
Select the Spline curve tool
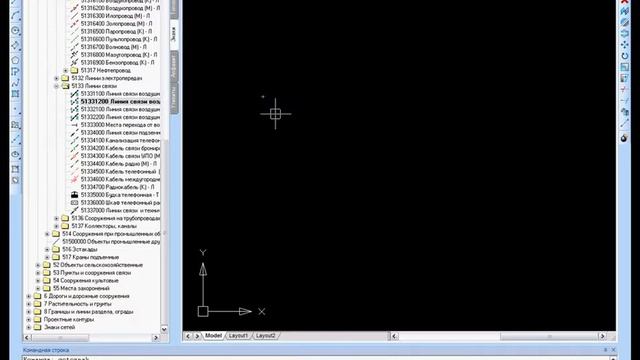(x=15, y=83)
